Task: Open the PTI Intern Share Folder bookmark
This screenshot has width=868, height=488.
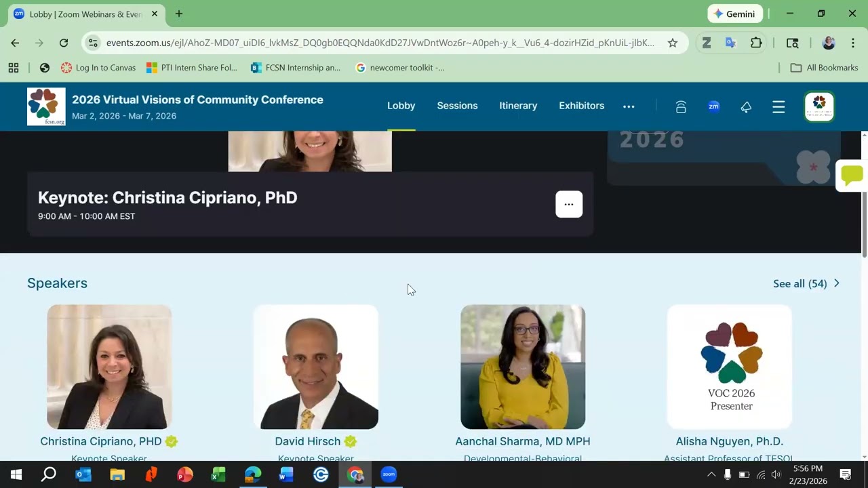Action: [x=192, y=68]
